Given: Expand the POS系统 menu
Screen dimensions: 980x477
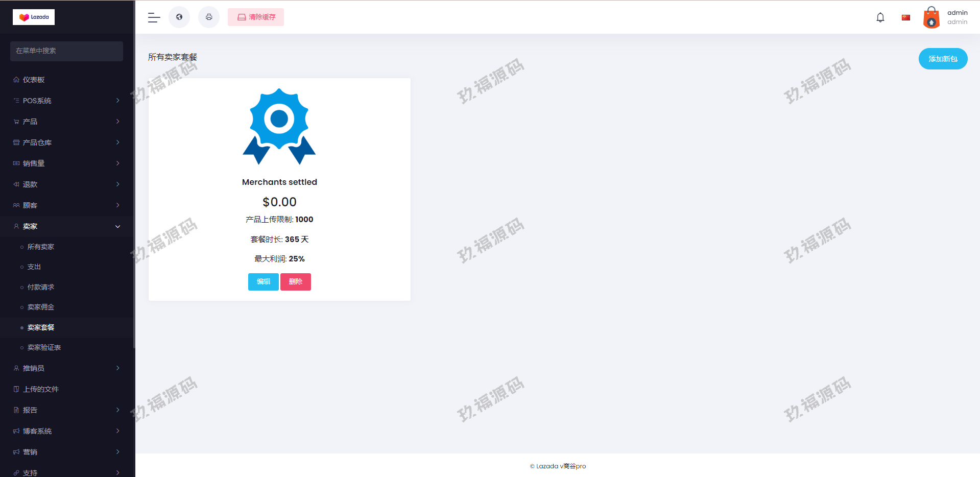Looking at the screenshot, I should tap(66, 101).
